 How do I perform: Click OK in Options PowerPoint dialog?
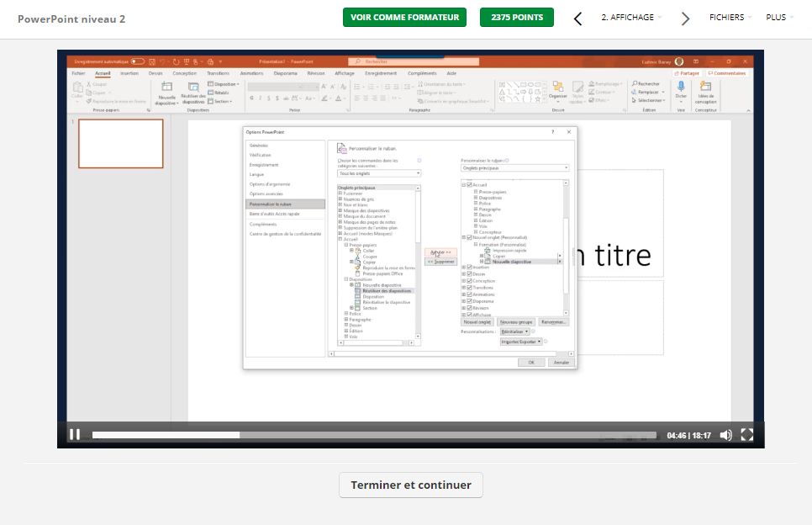click(531, 363)
